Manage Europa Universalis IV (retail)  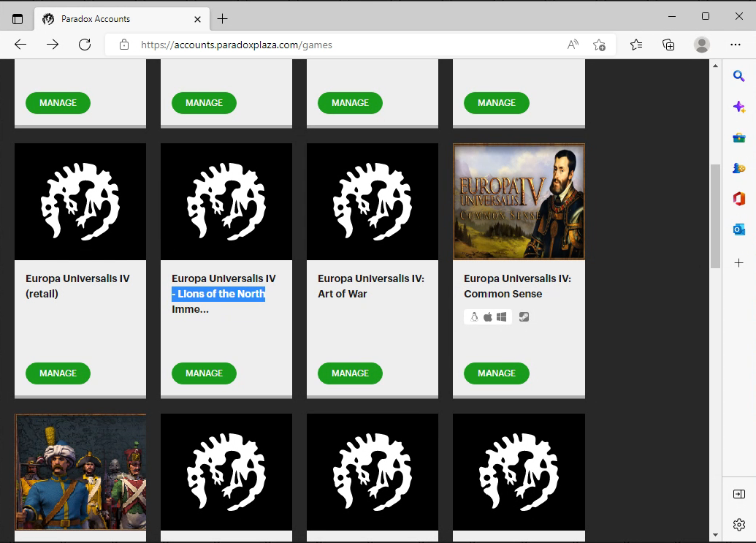pyautogui.click(x=58, y=373)
